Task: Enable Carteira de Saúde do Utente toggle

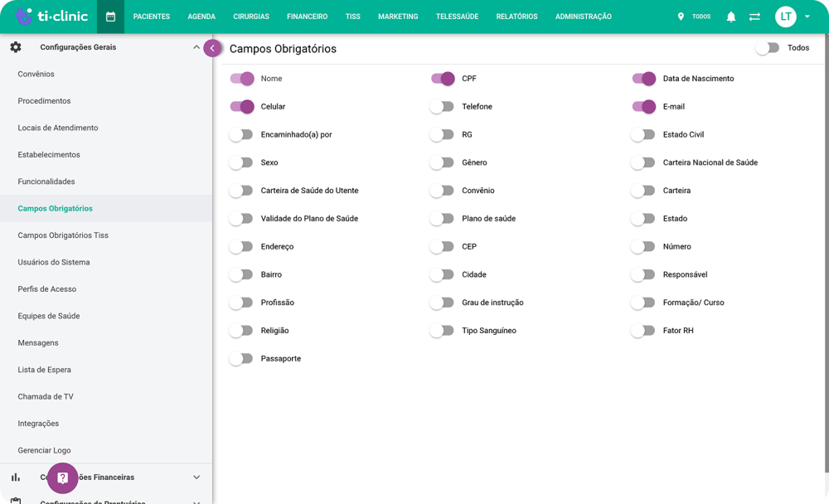Action: tap(241, 191)
